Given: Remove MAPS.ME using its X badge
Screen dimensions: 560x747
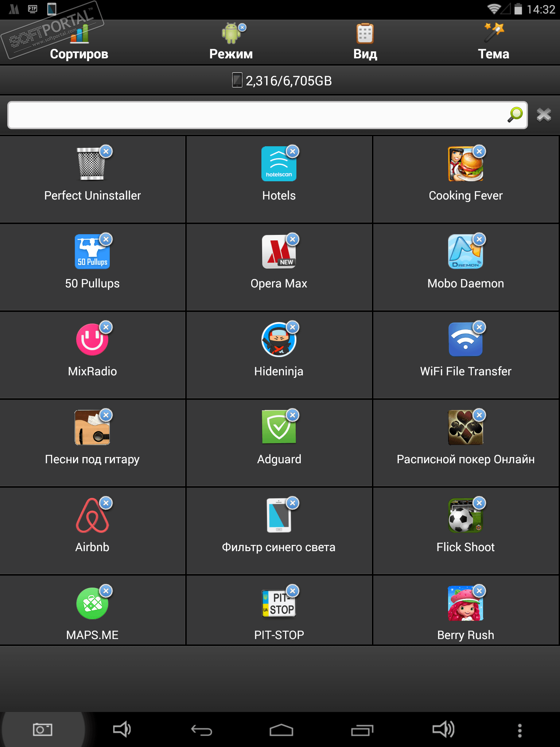Looking at the screenshot, I should point(106,591).
